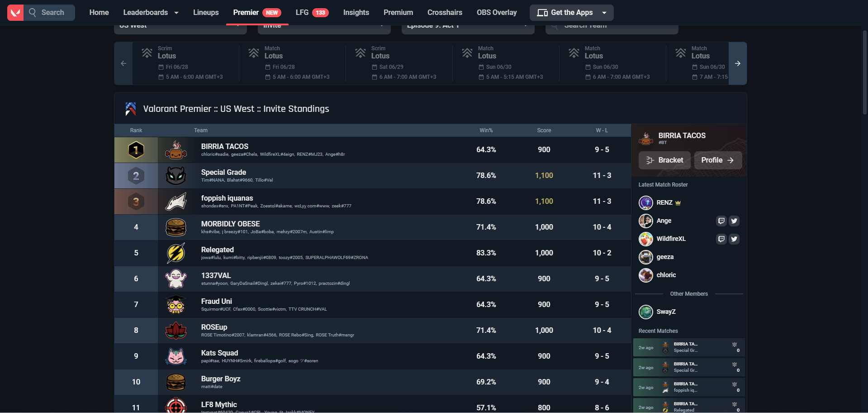Screen dimensions: 868x413
Task: Select the Premier tab
Action: pos(257,13)
